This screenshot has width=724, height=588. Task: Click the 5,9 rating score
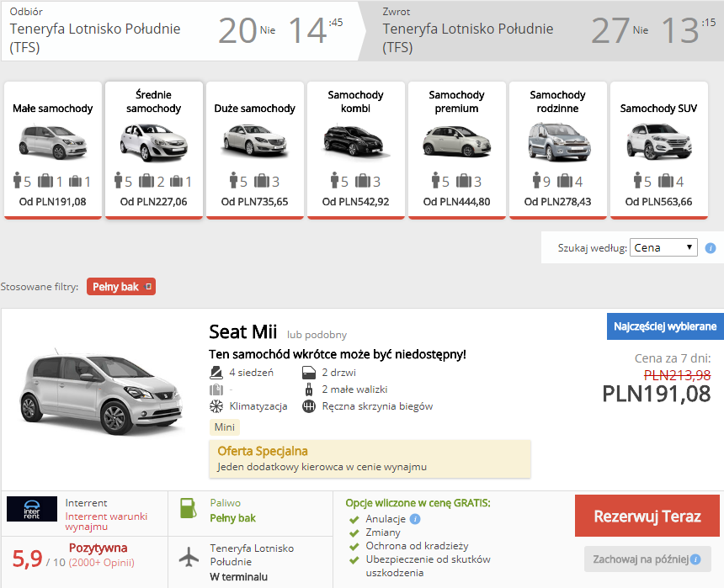click(27, 559)
